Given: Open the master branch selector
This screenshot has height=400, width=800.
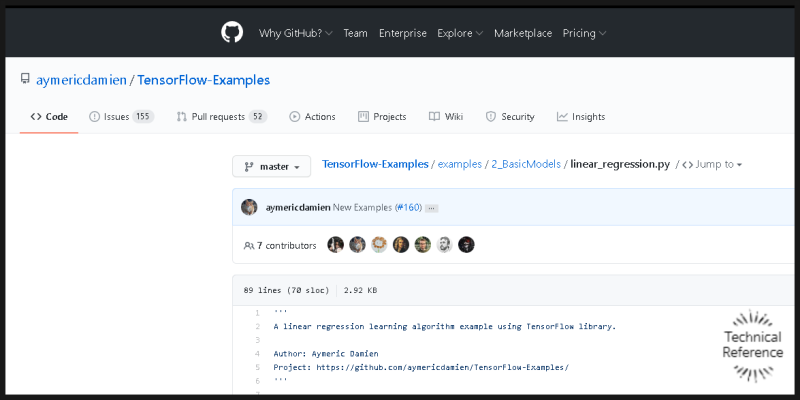Looking at the screenshot, I should [271, 166].
